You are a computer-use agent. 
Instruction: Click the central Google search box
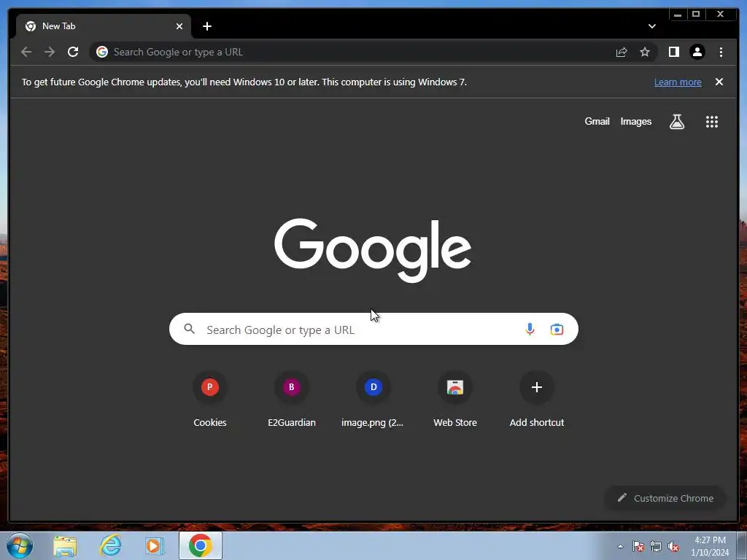(373, 329)
